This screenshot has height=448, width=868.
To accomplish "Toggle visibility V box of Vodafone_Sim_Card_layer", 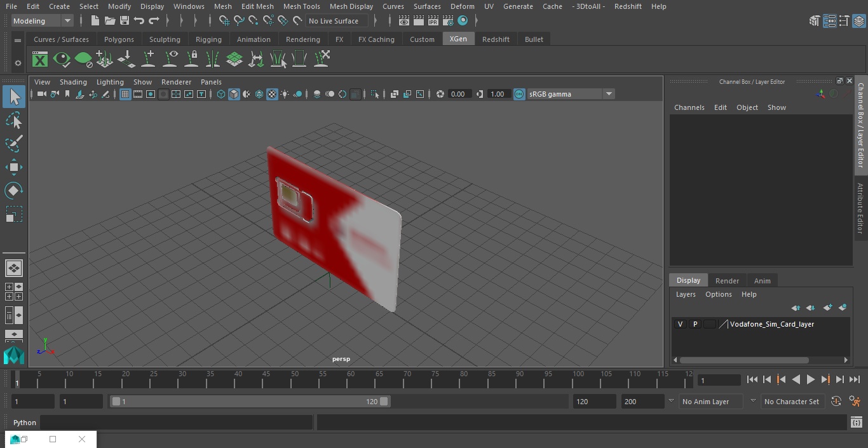I will (680, 324).
